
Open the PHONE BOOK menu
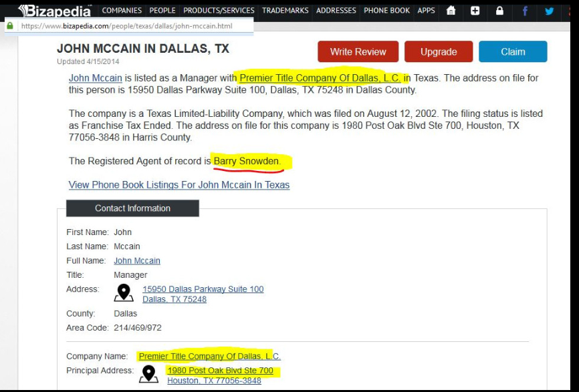coord(386,10)
